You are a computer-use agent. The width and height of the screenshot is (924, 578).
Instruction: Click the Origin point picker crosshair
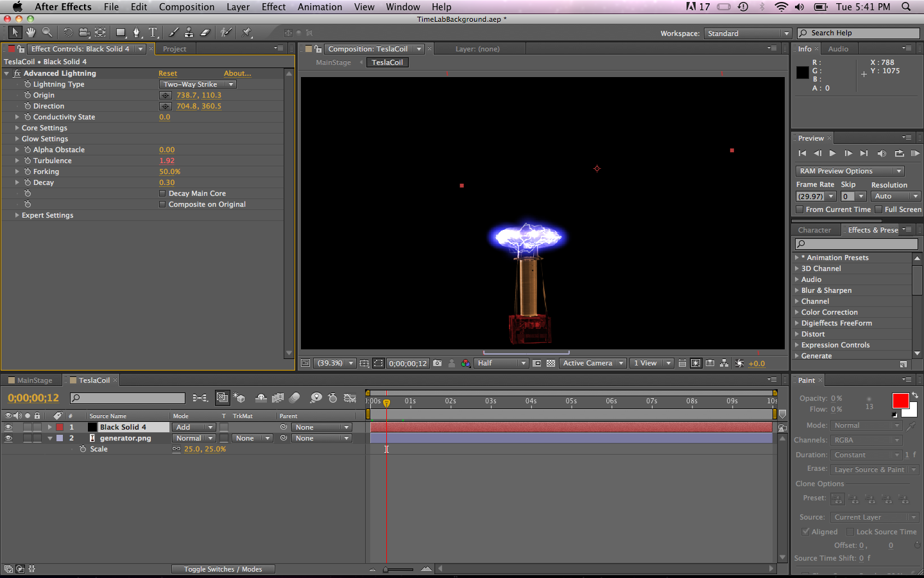point(166,95)
